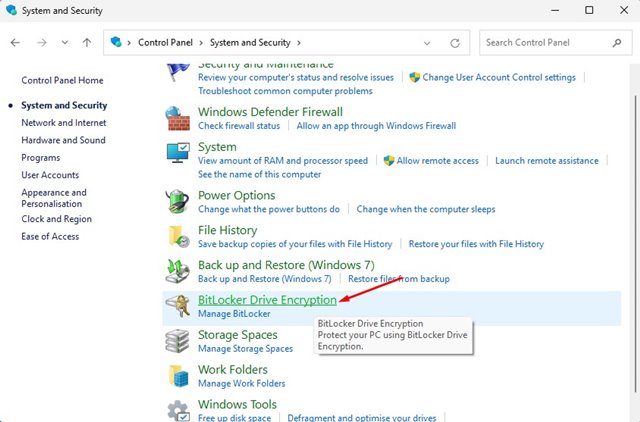640x422 pixels.
Task: Click the System monitor icon
Action: [x=180, y=153]
